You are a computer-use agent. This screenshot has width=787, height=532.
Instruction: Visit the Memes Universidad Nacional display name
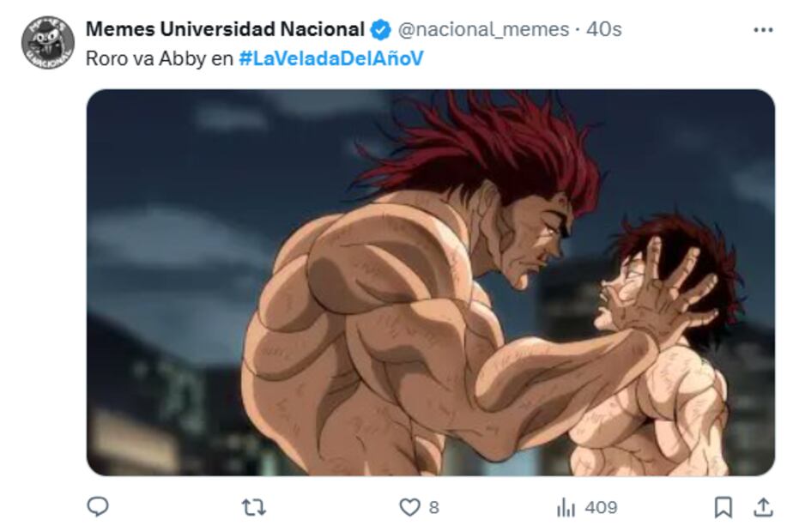point(225,29)
